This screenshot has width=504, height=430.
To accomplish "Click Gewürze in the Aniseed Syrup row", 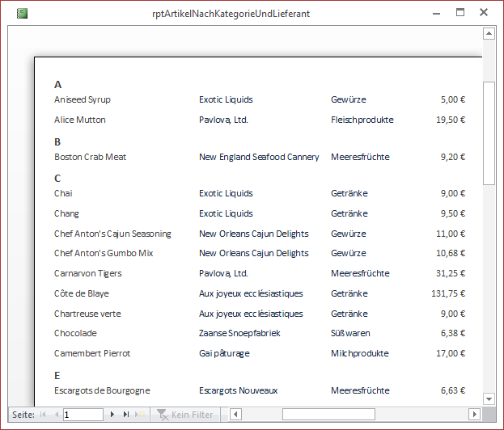I will 349,99.
